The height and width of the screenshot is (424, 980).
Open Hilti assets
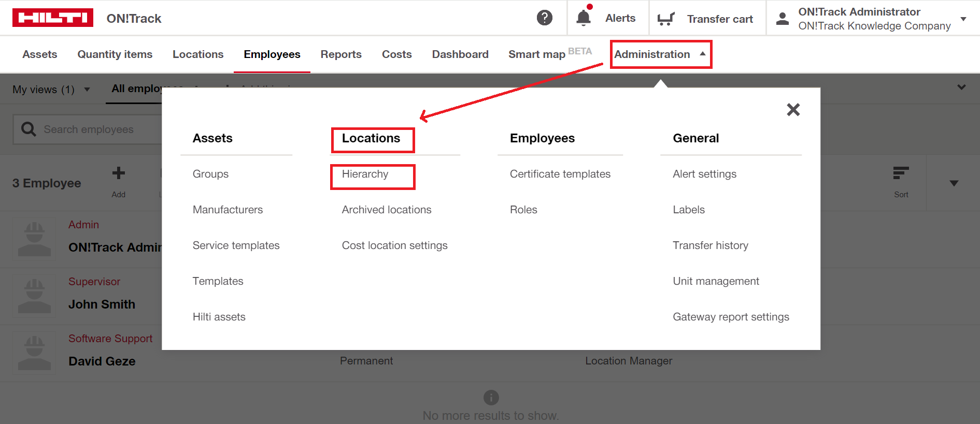pos(219,317)
